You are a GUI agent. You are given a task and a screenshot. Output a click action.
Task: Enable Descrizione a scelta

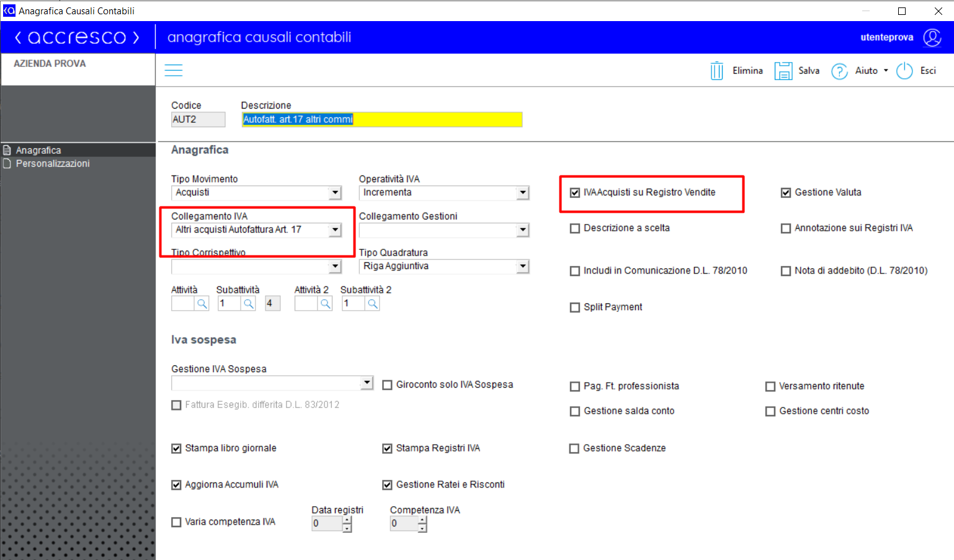pyautogui.click(x=575, y=228)
